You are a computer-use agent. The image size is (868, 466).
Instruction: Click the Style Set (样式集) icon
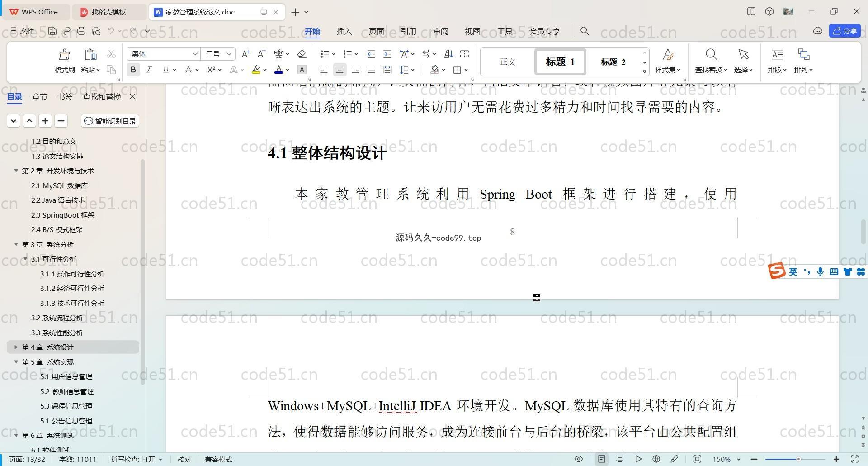point(668,55)
